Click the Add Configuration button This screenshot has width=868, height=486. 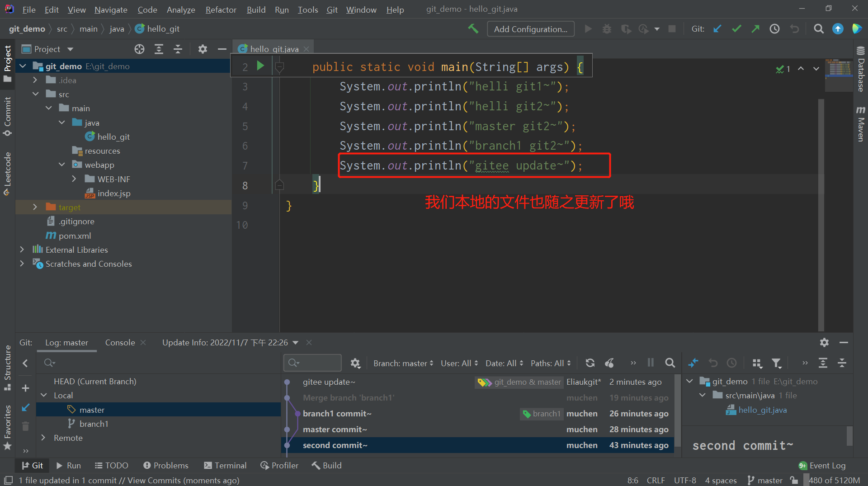[x=530, y=29]
